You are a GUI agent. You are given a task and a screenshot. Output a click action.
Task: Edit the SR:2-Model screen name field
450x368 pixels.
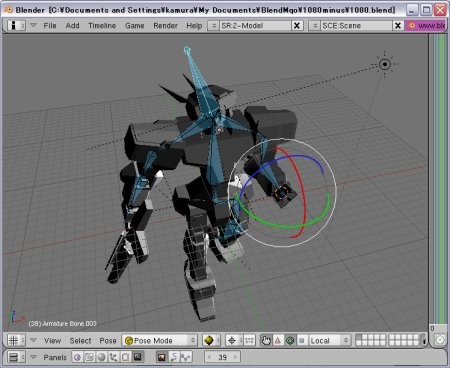click(x=255, y=26)
